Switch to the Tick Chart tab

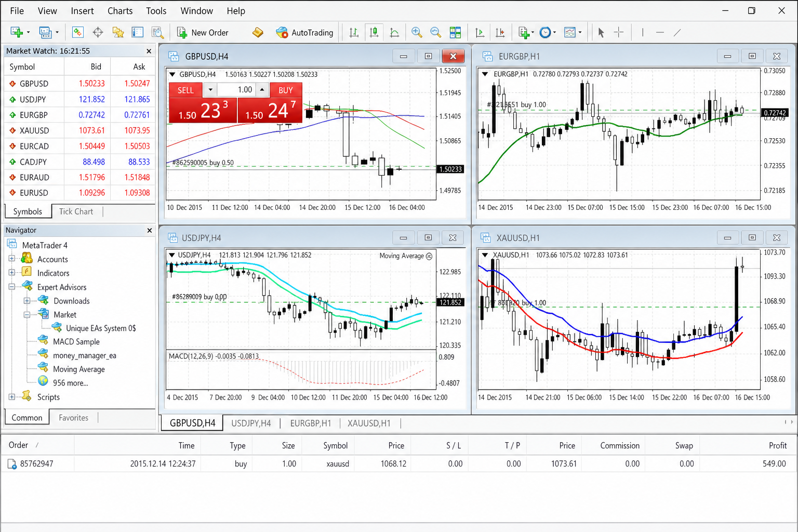point(76,211)
